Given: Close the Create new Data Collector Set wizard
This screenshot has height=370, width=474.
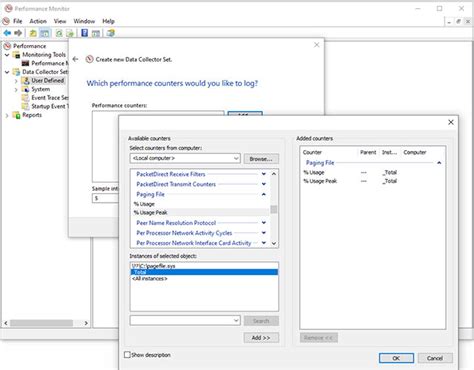Looking at the screenshot, I should coord(317,45).
